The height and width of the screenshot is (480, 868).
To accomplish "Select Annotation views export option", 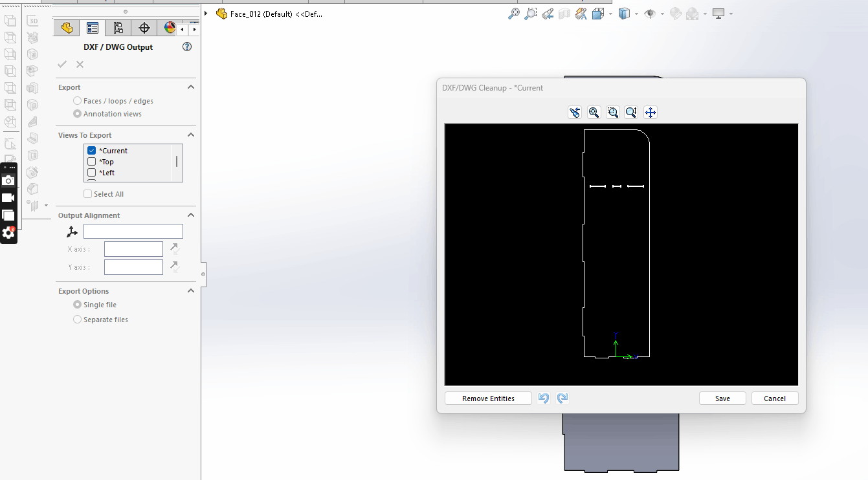I will [78, 114].
